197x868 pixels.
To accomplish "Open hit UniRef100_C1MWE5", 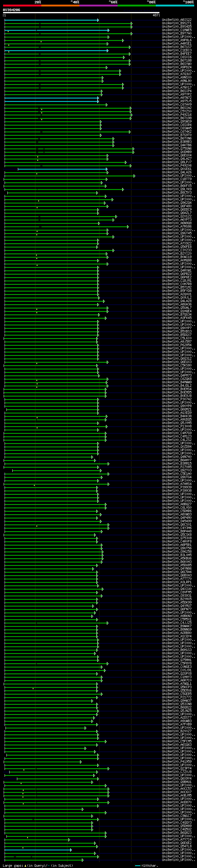I will (x=177, y=30).
